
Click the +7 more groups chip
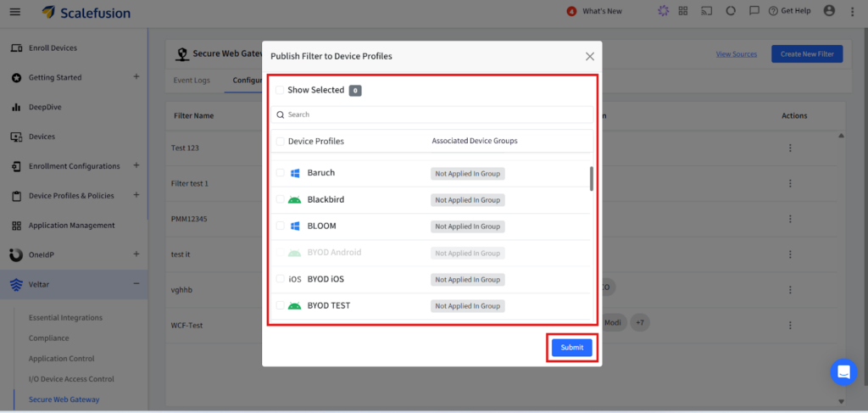[x=640, y=323]
